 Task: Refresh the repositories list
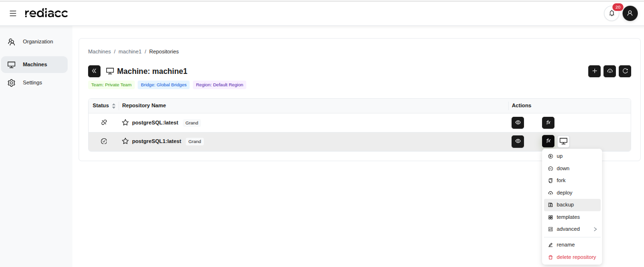pos(625,71)
